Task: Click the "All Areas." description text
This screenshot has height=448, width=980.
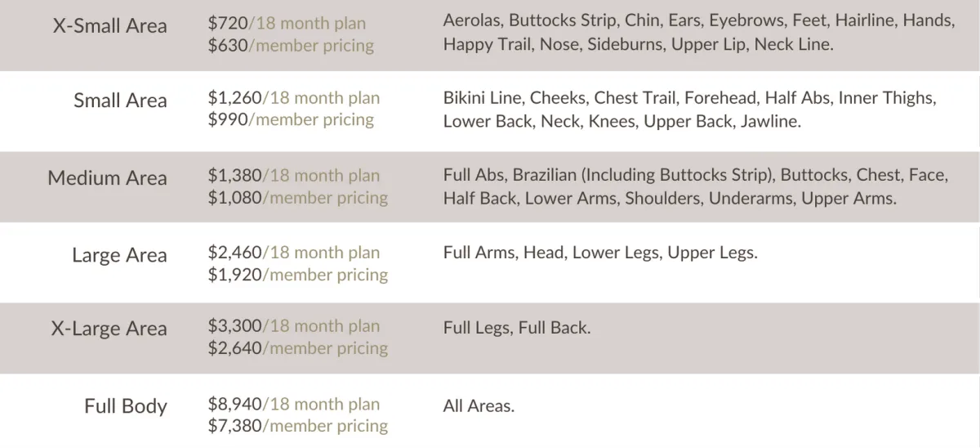Action: 479,405
